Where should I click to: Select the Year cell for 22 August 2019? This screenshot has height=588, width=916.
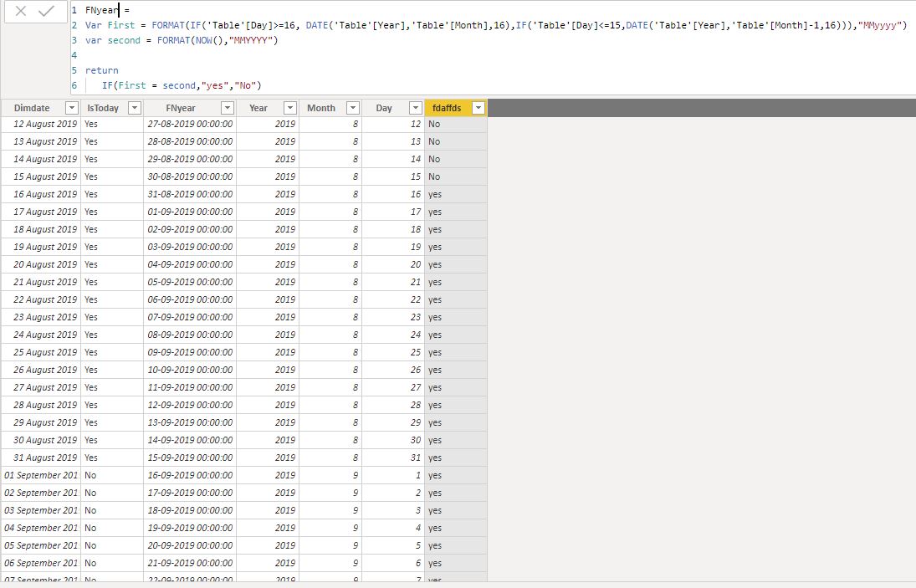269,299
